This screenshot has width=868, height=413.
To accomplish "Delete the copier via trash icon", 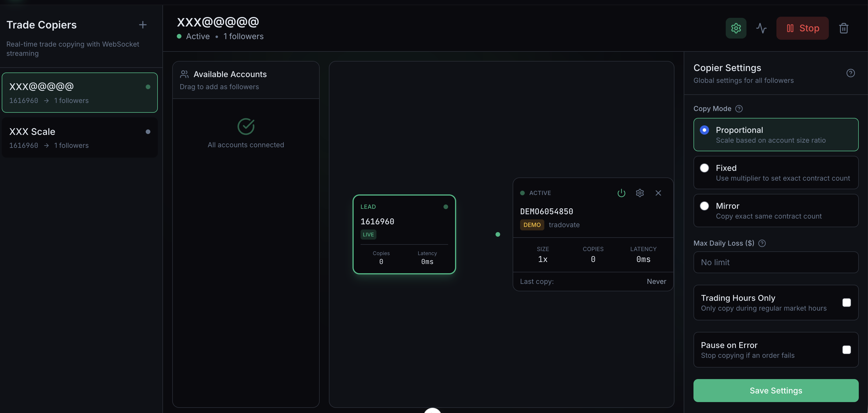I will click(844, 28).
